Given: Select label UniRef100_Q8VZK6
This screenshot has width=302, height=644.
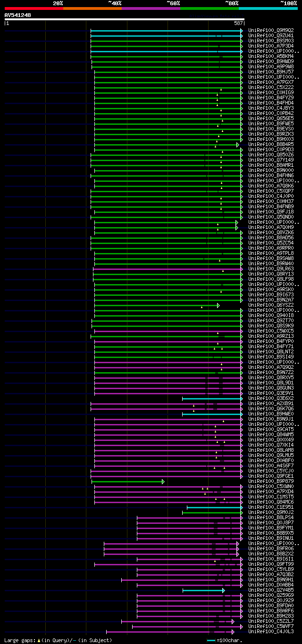Looking at the screenshot, I should [x=271, y=232].
